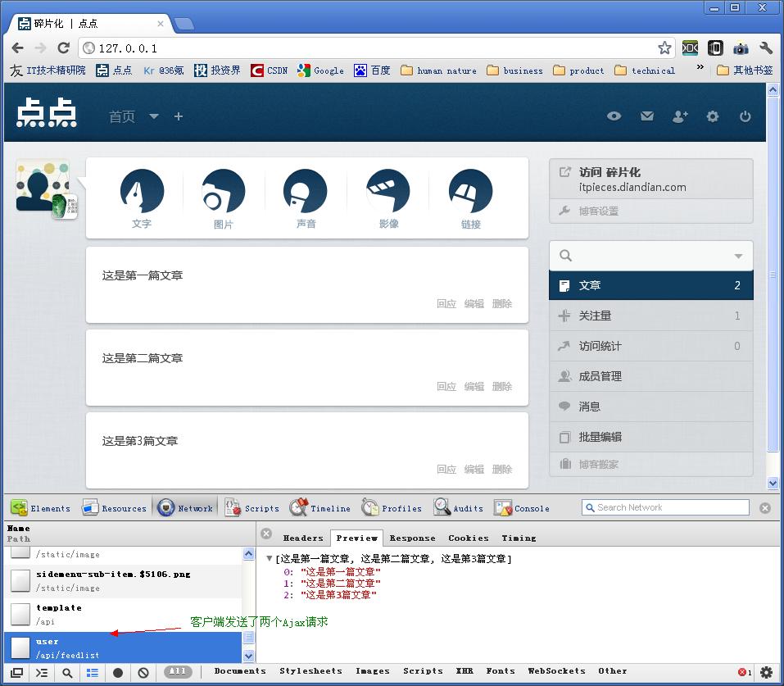This screenshot has width=784, height=686.
Task: Open the Profiles devtools panel
Action: 392,508
